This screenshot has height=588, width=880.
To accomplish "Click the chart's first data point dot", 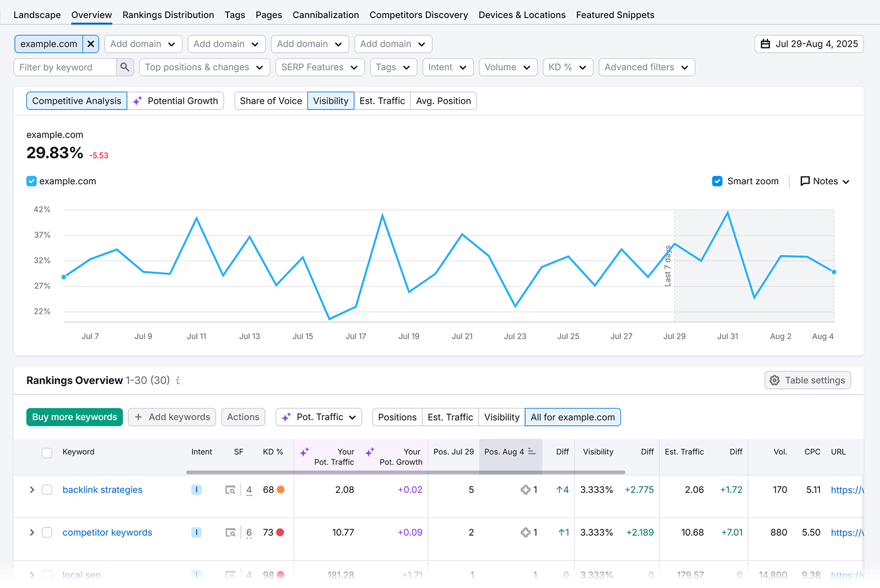I will (x=64, y=277).
